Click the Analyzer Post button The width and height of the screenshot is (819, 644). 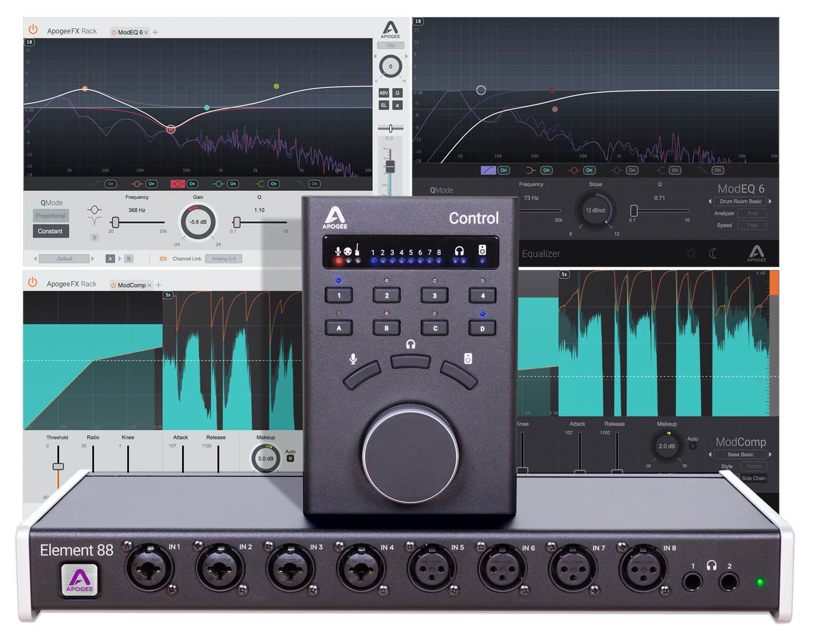[x=753, y=213]
